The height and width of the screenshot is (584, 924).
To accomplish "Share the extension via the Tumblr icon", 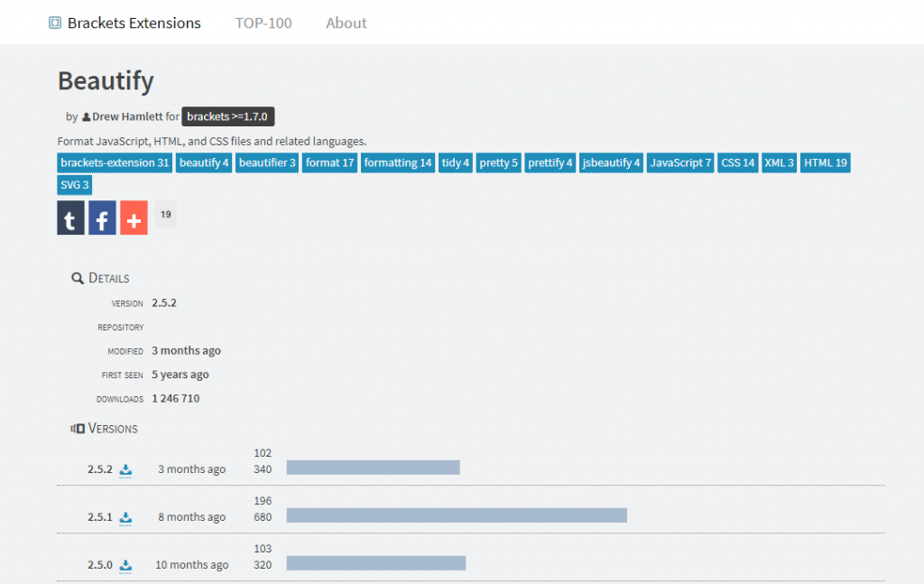I will [x=70, y=218].
